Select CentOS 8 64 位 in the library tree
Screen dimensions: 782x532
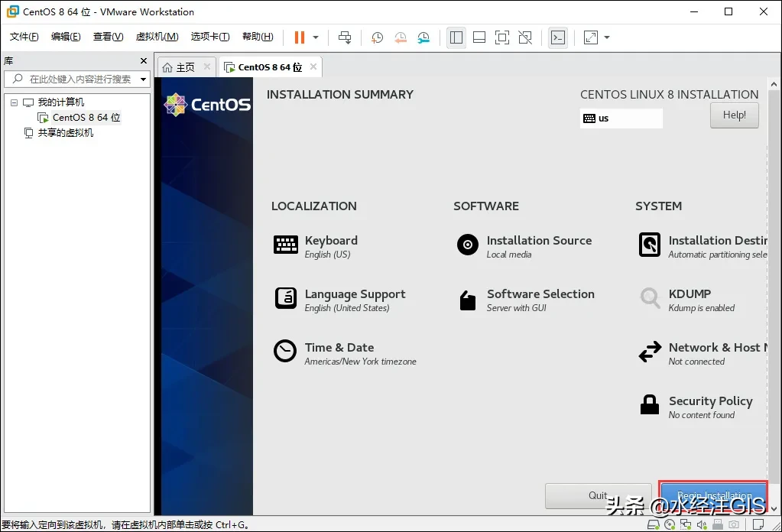pyautogui.click(x=86, y=118)
